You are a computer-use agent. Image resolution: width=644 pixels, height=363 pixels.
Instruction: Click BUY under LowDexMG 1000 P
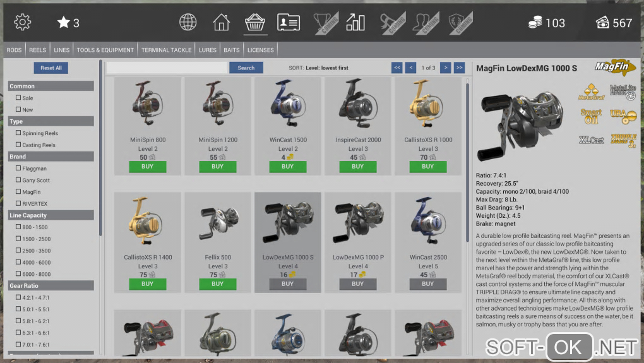pos(358,283)
